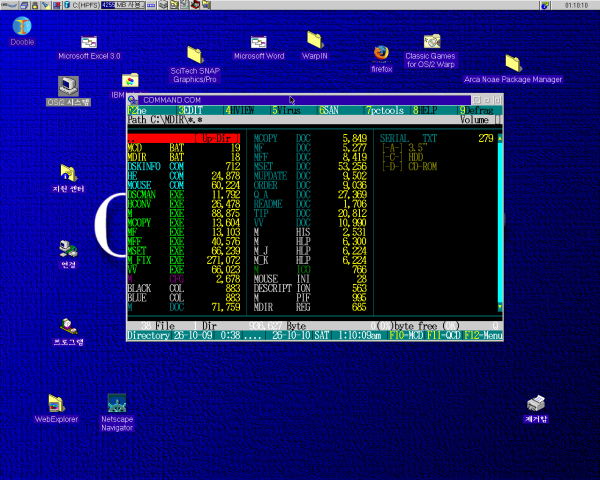Select the [-C-] HDD drive entry
The image size is (600, 480).
coord(403,157)
